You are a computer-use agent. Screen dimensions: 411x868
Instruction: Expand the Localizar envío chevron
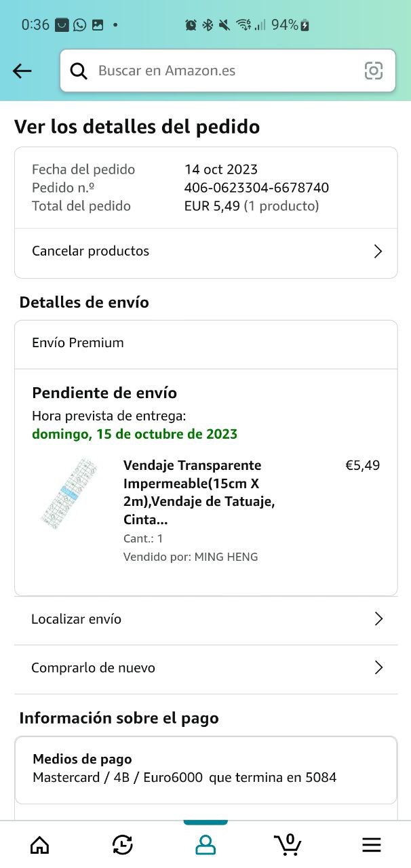click(378, 619)
